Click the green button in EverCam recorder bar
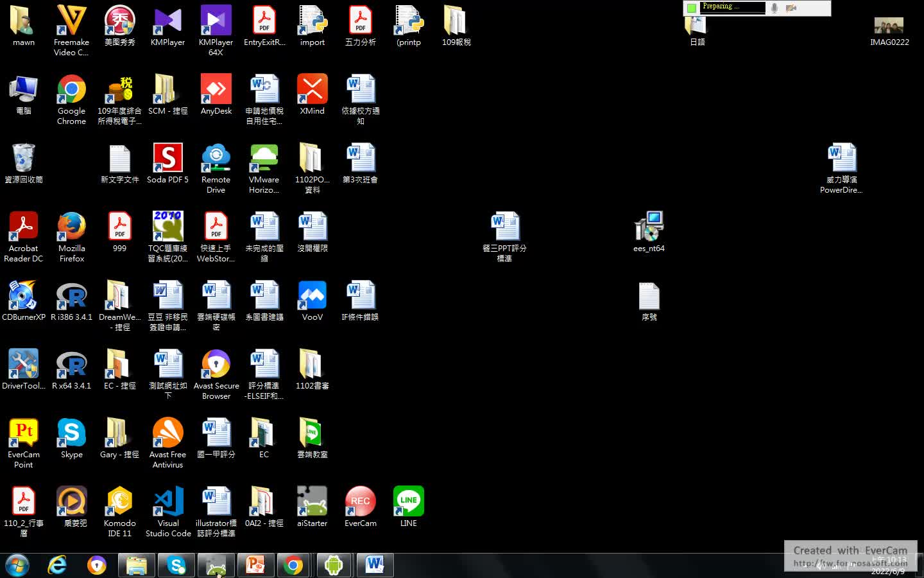This screenshot has height=578, width=924. click(691, 8)
